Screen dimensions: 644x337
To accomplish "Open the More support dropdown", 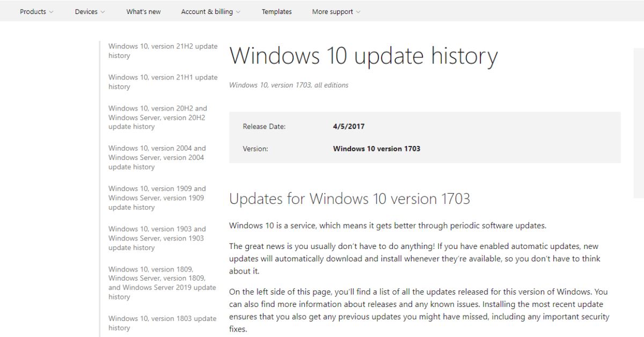I will [x=336, y=12].
